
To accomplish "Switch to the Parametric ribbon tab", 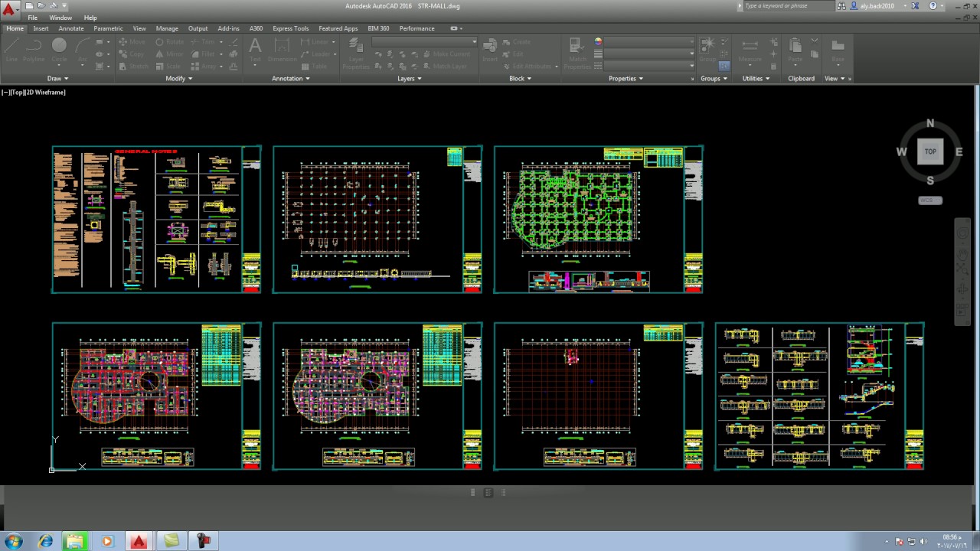I will click(x=108, y=28).
